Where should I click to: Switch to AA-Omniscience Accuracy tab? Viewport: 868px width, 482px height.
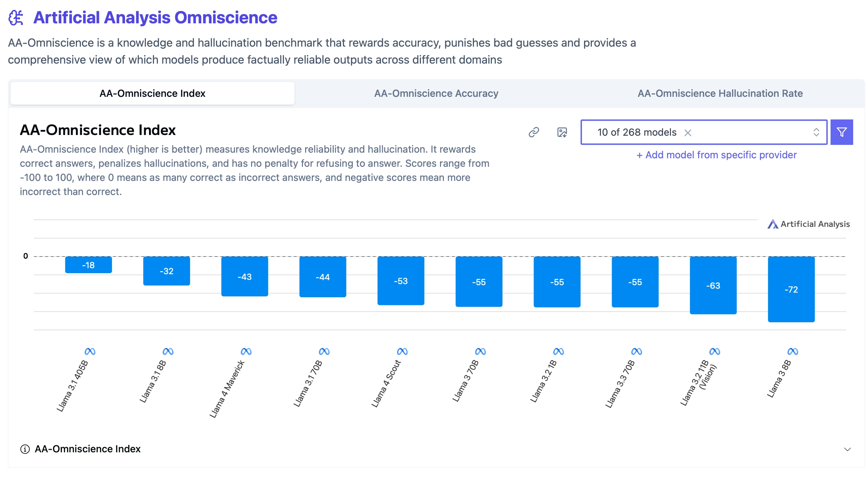(436, 93)
